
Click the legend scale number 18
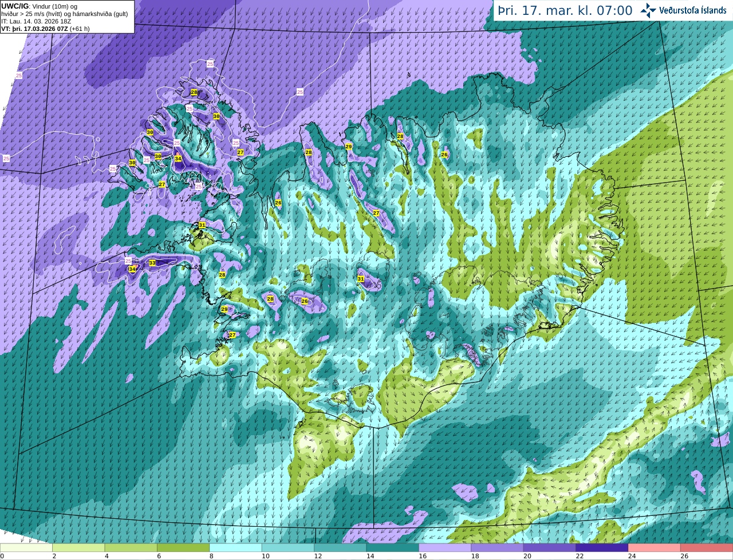point(475,556)
